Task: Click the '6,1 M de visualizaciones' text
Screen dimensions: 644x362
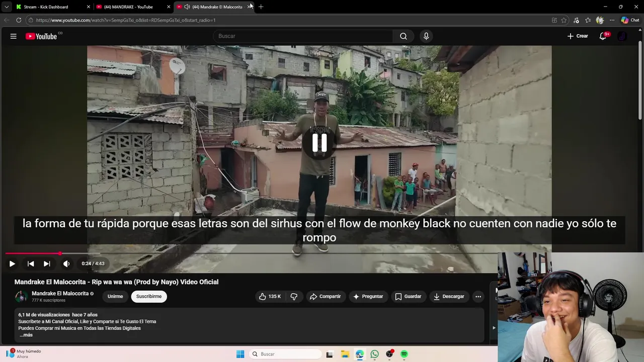Action: tap(44, 315)
